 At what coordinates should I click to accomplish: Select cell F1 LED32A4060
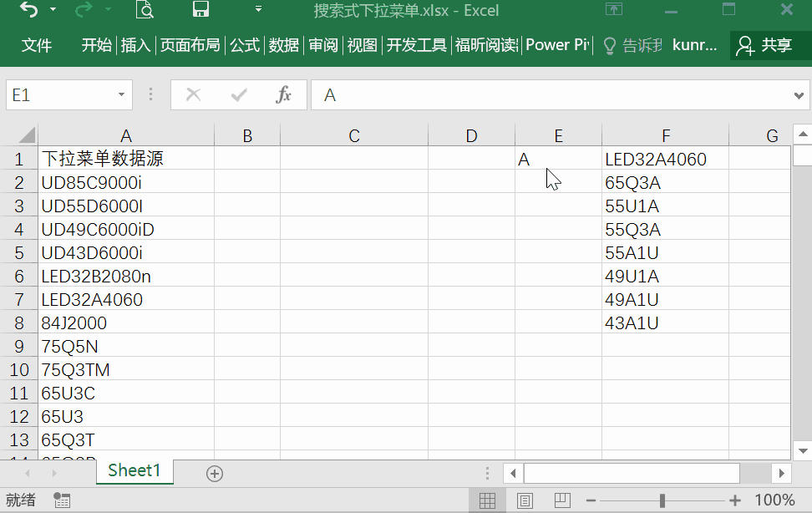tap(666, 159)
